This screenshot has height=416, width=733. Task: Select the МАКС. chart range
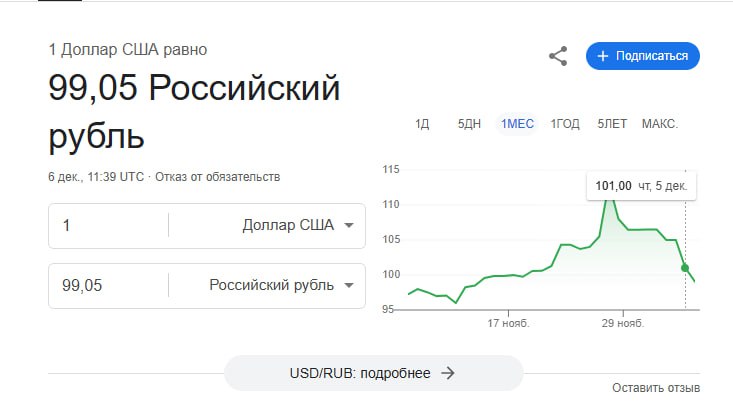(x=660, y=124)
